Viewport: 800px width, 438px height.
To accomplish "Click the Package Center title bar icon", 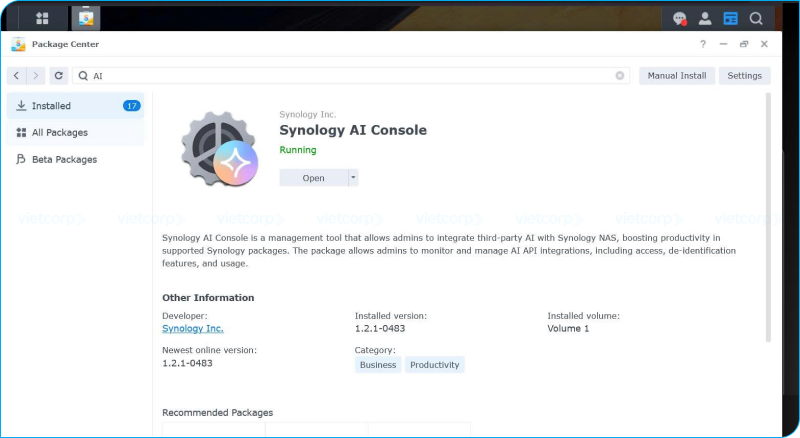I will [x=18, y=44].
